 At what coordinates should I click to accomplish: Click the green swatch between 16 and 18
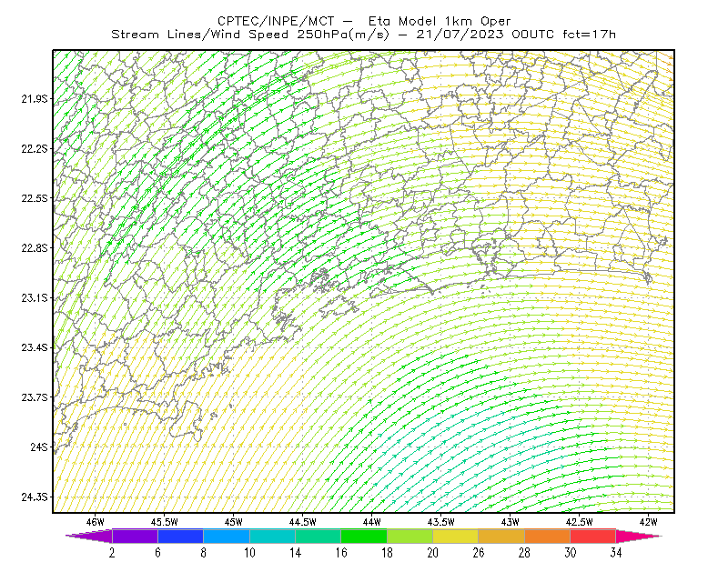click(364, 536)
